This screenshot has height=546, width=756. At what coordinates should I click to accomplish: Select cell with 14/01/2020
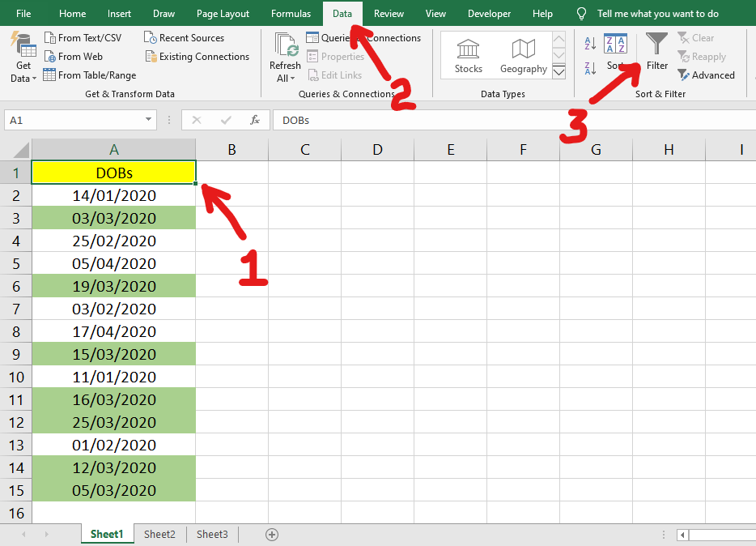114,195
